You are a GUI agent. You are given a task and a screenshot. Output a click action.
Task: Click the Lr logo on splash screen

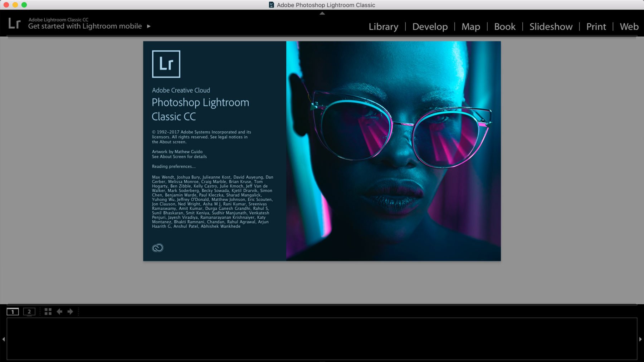click(166, 64)
